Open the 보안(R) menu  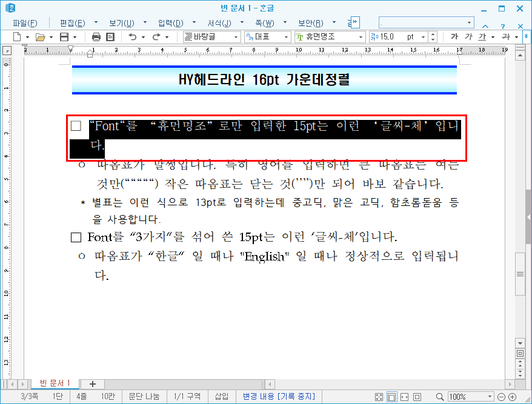tap(310, 23)
